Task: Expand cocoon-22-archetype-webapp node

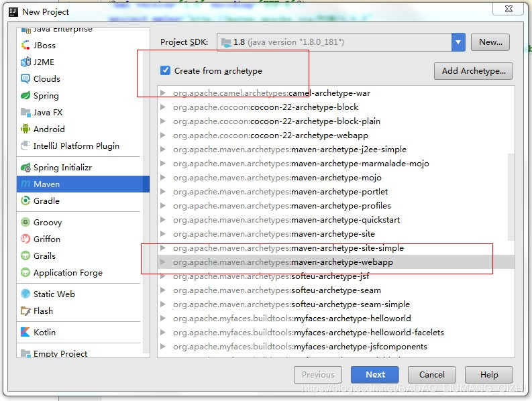Action: click(163, 135)
